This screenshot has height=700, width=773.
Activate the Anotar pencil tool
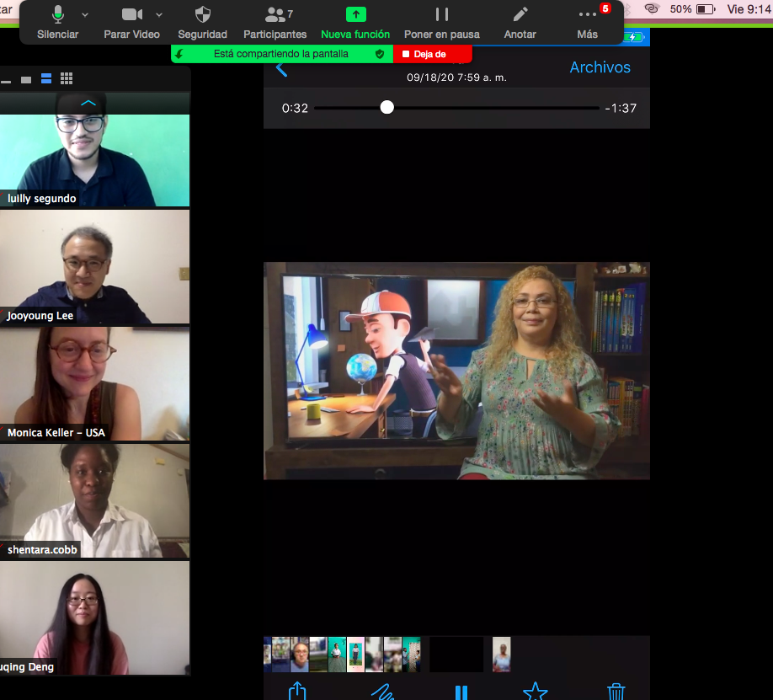coord(520,23)
